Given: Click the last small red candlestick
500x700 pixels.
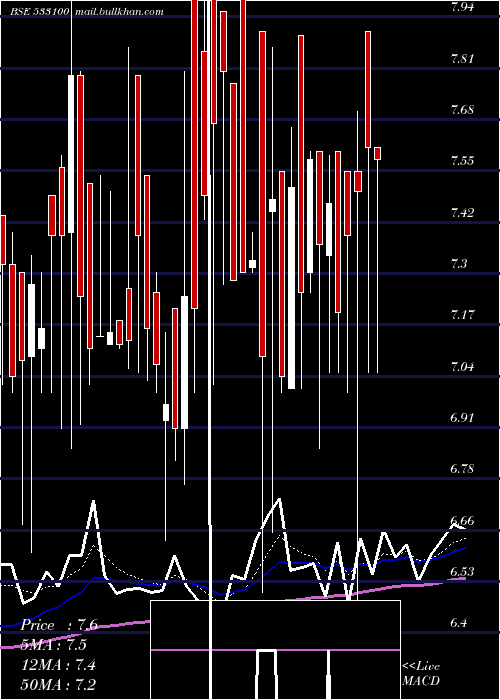Looking at the screenshot, I should 378,153.
